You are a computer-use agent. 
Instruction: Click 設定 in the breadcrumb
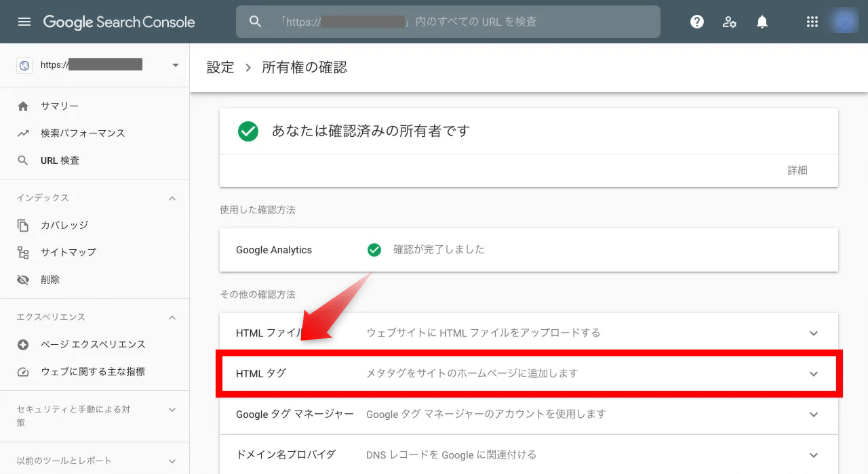[x=220, y=67]
